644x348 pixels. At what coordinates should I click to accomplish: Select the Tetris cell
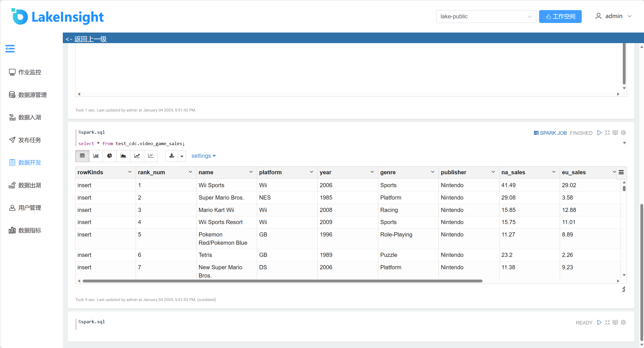point(227,255)
